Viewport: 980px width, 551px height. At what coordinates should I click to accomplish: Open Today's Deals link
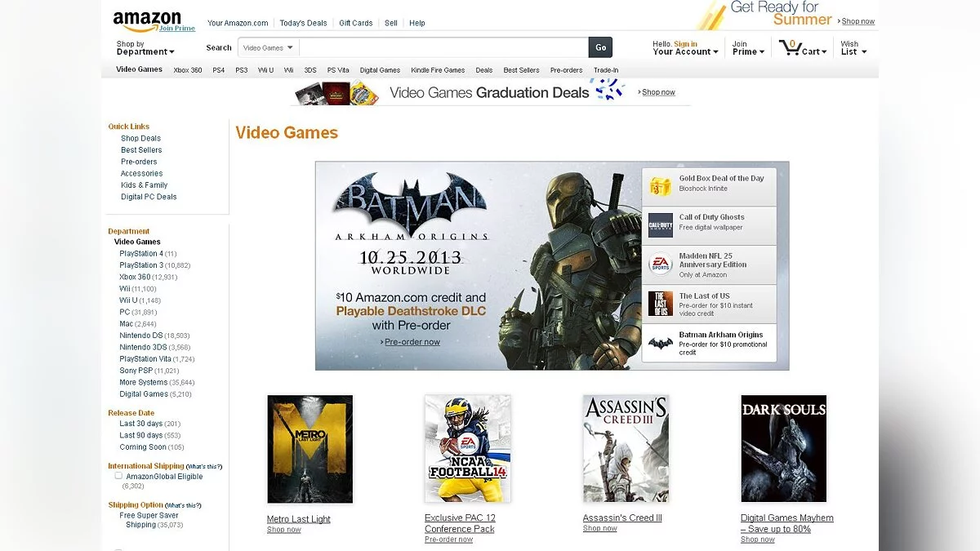click(303, 23)
